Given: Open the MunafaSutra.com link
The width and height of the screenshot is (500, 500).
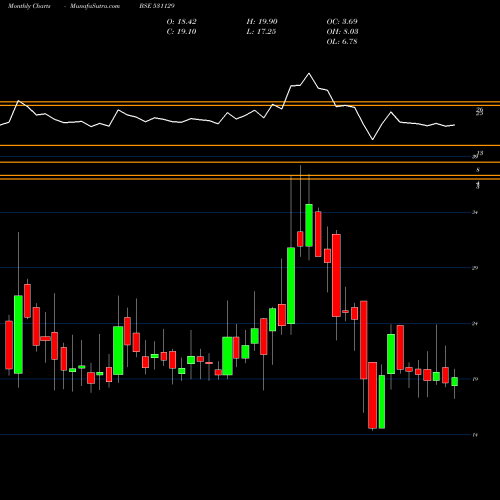Looking at the screenshot, I should (95, 6).
